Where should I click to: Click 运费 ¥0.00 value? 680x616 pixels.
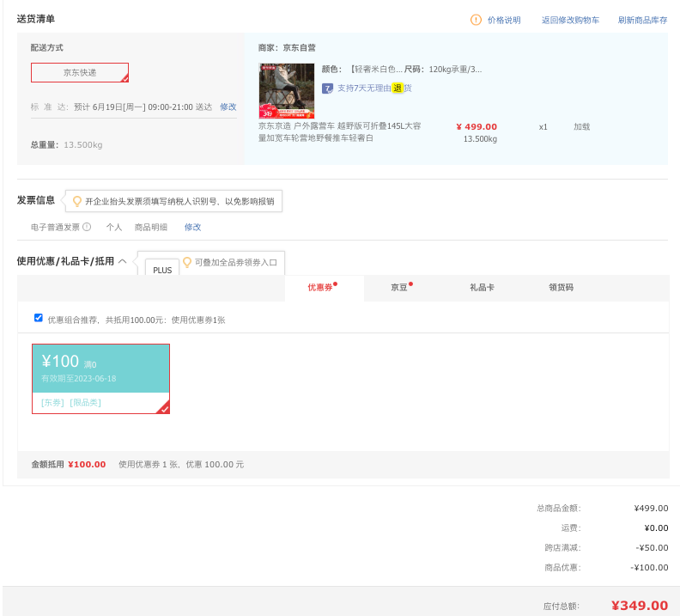tap(656, 528)
